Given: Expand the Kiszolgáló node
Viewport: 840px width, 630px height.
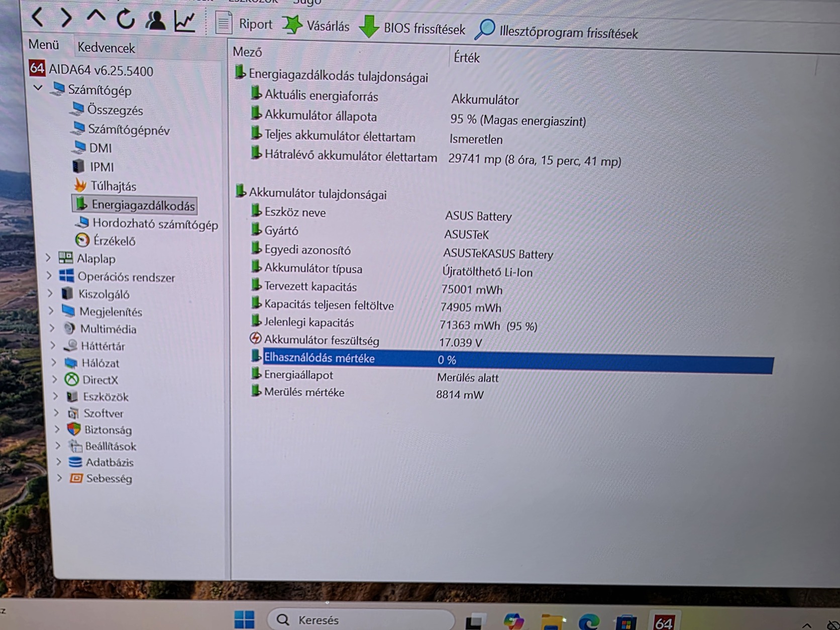Looking at the screenshot, I should coord(50,293).
